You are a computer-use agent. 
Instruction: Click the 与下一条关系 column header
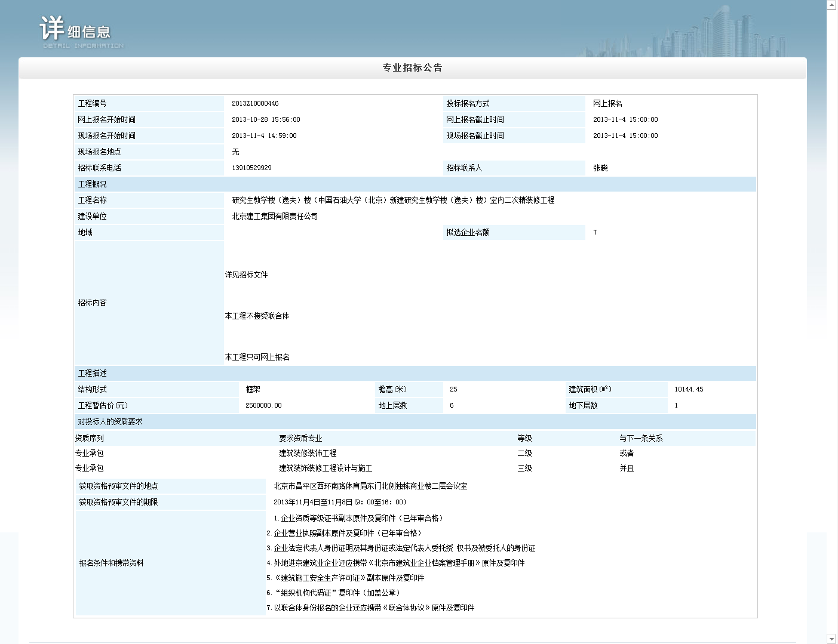[641, 439]
